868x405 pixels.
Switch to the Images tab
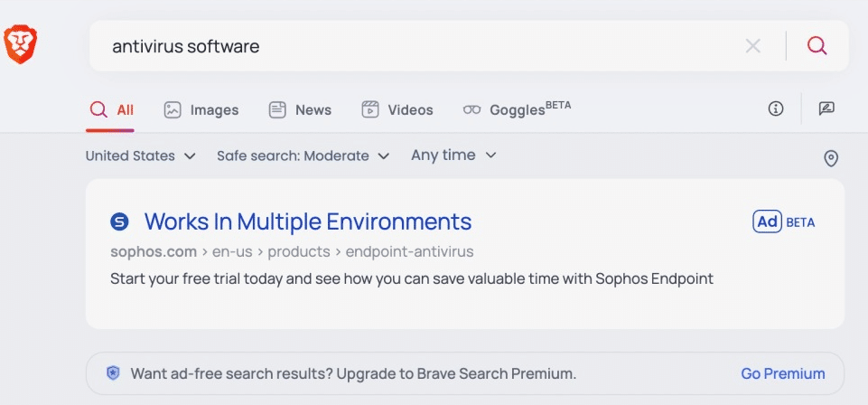tap(201, 109)
